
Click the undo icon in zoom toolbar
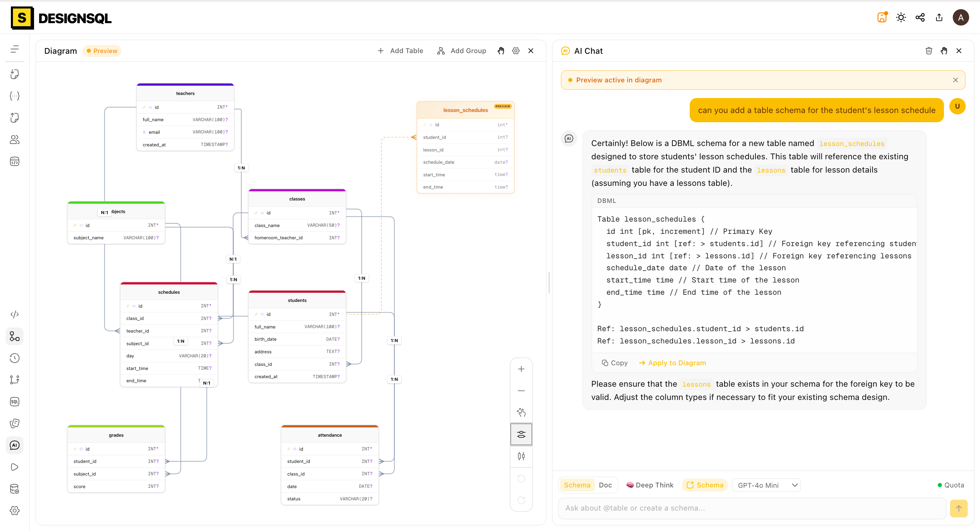click(521, 479)
